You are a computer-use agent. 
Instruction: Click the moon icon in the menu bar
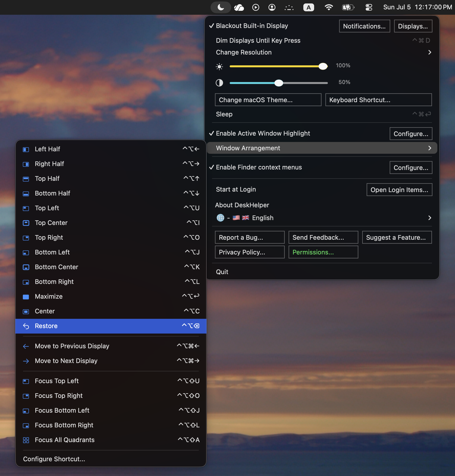pyautogui.click(x=221, y=7)
